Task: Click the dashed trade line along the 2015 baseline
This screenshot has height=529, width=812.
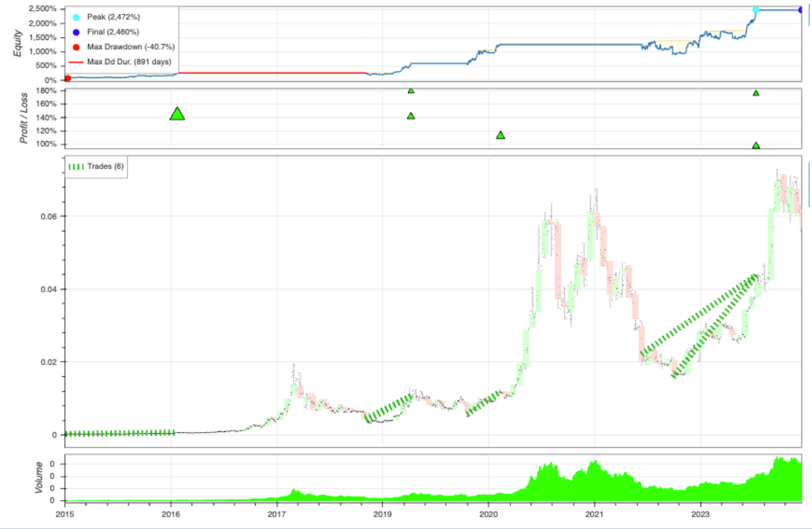Action: tap(121, 433)
